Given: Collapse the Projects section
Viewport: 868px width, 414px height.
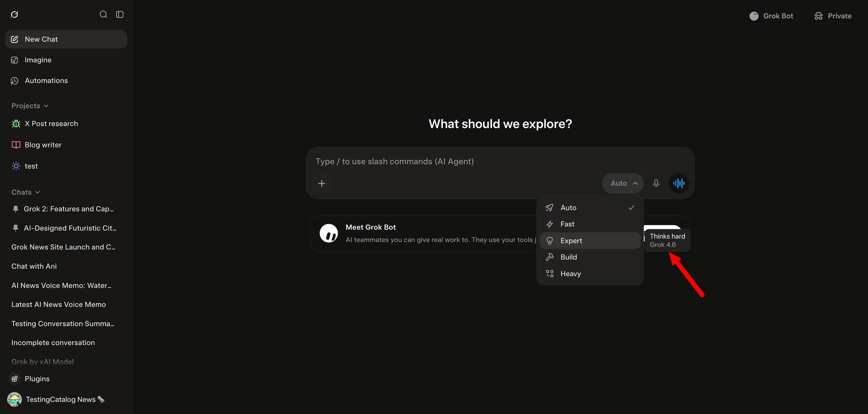Looking at the screenshot, I should tap(30, 106).
